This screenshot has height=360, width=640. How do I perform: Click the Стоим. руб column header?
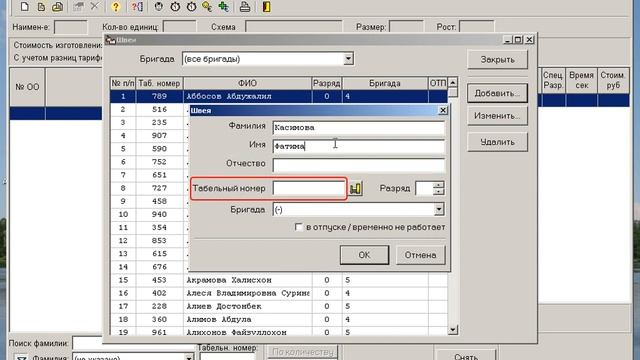pos(613,80)
